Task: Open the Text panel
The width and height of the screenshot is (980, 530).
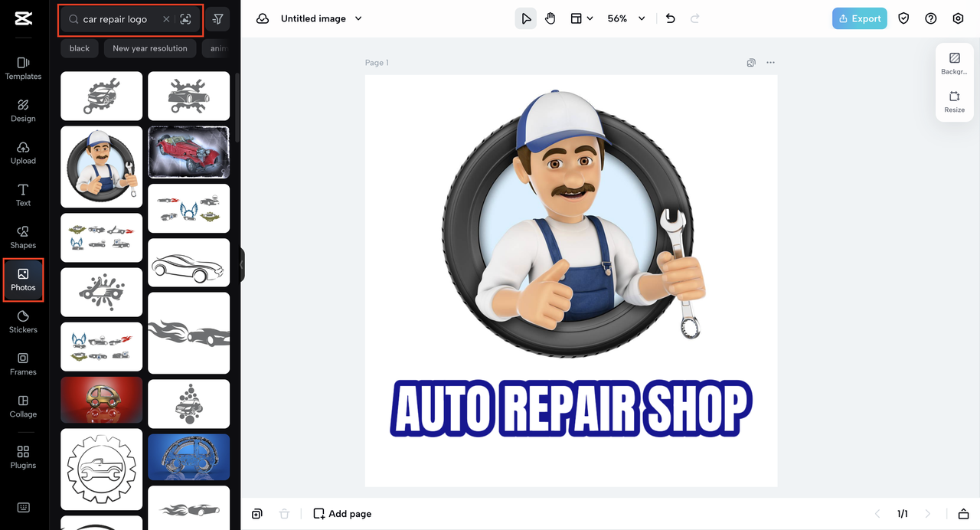Action: click(23, 195)
